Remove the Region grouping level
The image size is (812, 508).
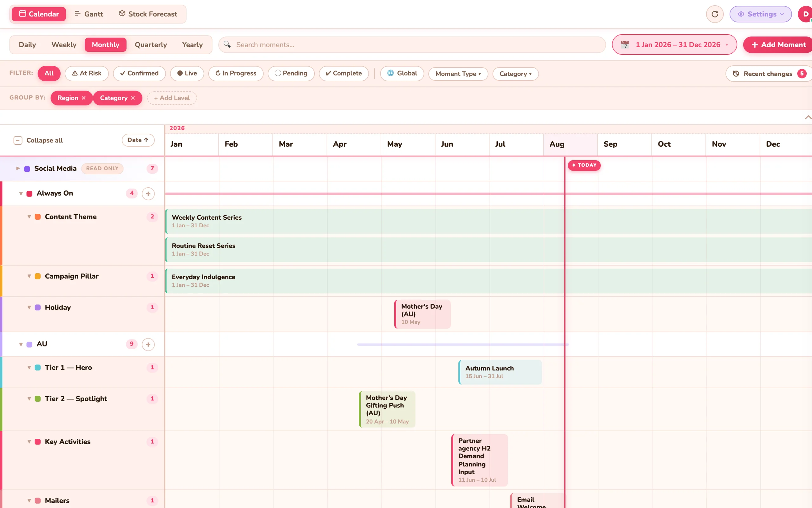(83, 98)
